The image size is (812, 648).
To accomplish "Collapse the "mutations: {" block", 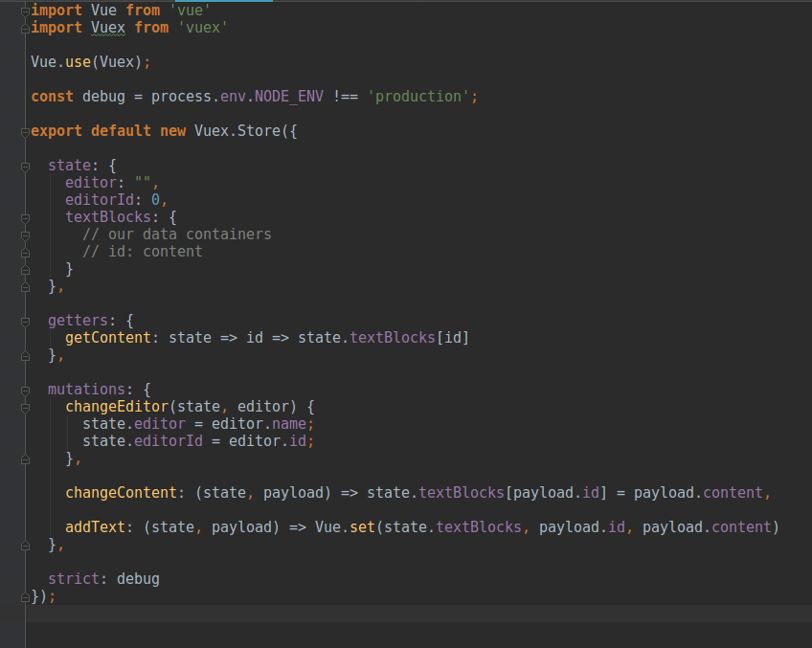I will 25,391.
